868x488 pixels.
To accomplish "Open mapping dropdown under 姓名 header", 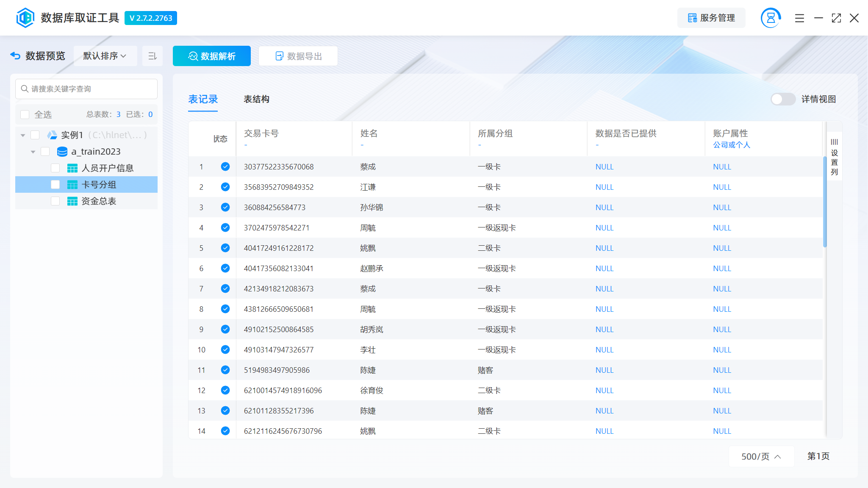I will pos(362,145).
